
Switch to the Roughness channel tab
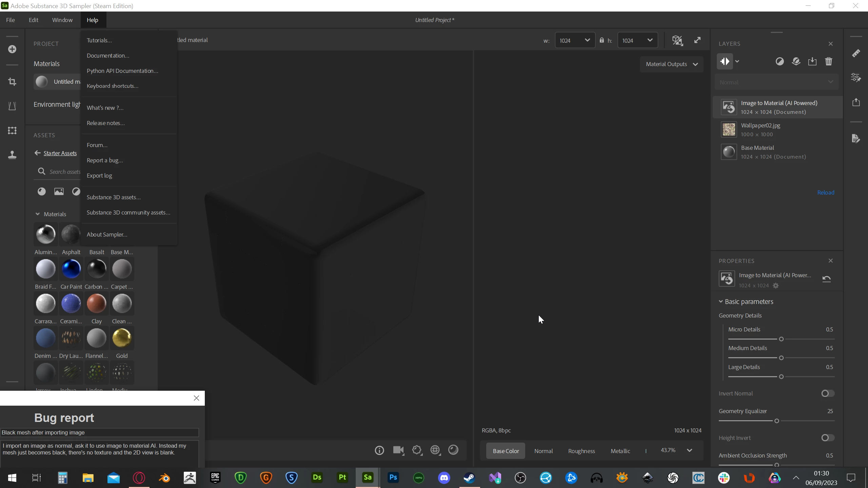pyautogui.click(x=581, y=451)
